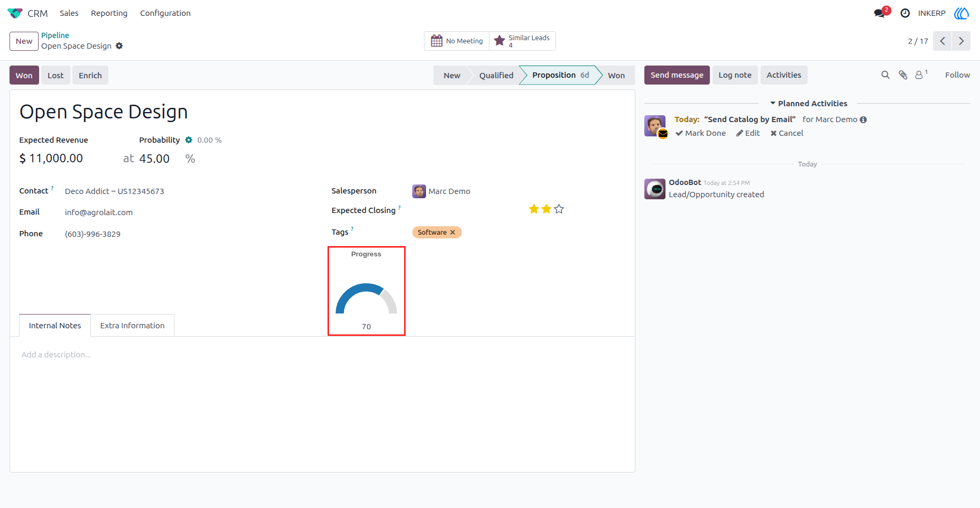Click the Enrich button
This screenshot has width=980, height=508.
point(90,76)
